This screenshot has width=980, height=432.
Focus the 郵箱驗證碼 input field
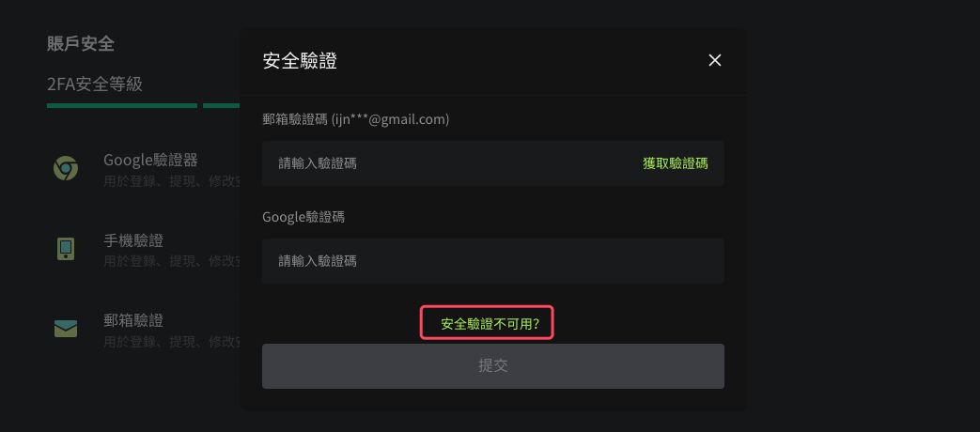click(493, 163)
